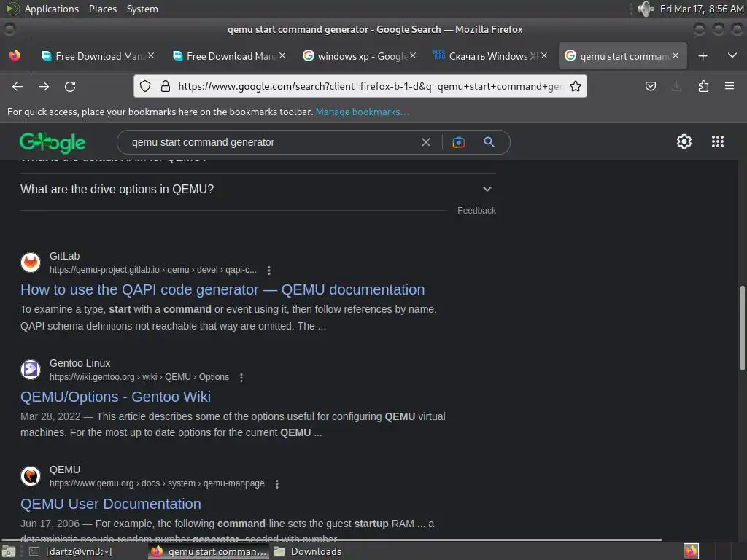Open the System menu
This screenshot has width=747, height=560.
pos(142,9)
